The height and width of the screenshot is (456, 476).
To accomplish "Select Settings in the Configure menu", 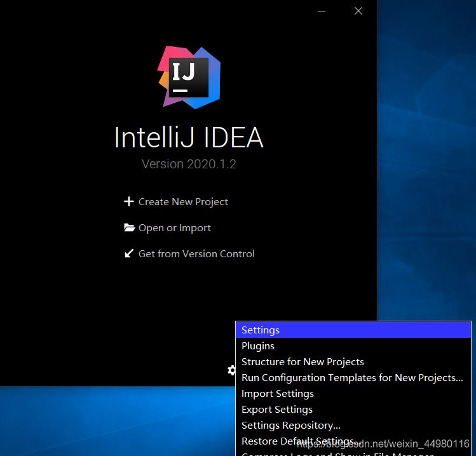I will tap(353, 330).
